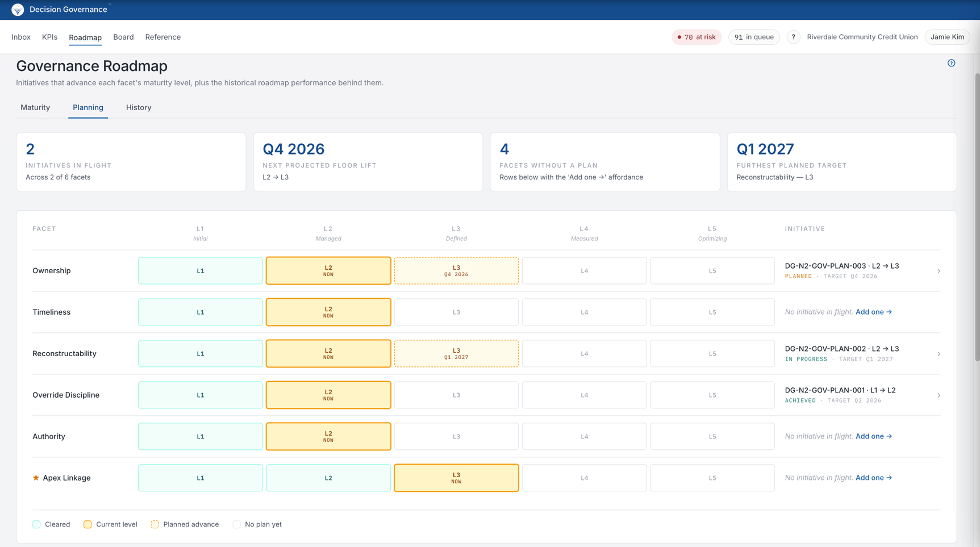The width and height of the screenshot is (980, 547).
Task: Switch to the Maturity tab
Action: pyautogui.click(x=35, y=107)
